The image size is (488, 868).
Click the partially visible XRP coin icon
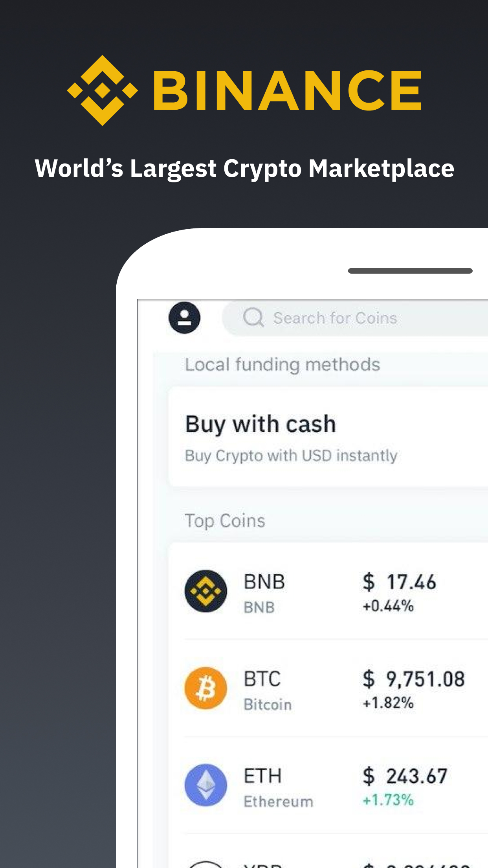pos(205,864)
